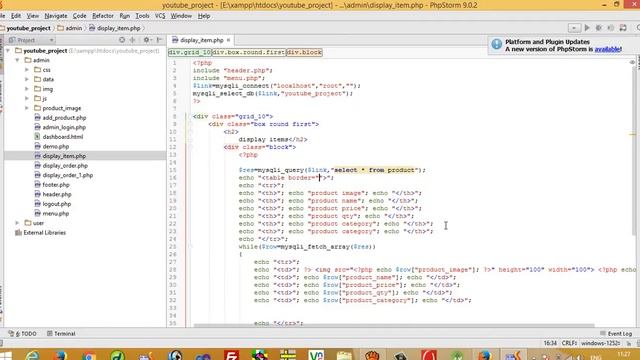Viewport: 640px width, 360px height.
Task: Click display_item.php in navigation breadcrumb
Action: tap(119, 28)
